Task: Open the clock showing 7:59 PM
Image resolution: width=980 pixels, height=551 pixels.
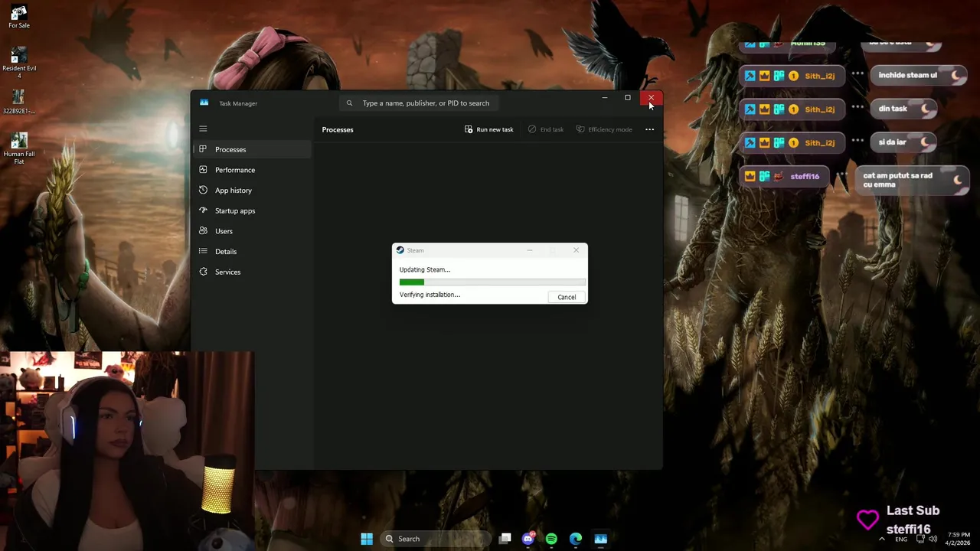Action: coord(958,539)
